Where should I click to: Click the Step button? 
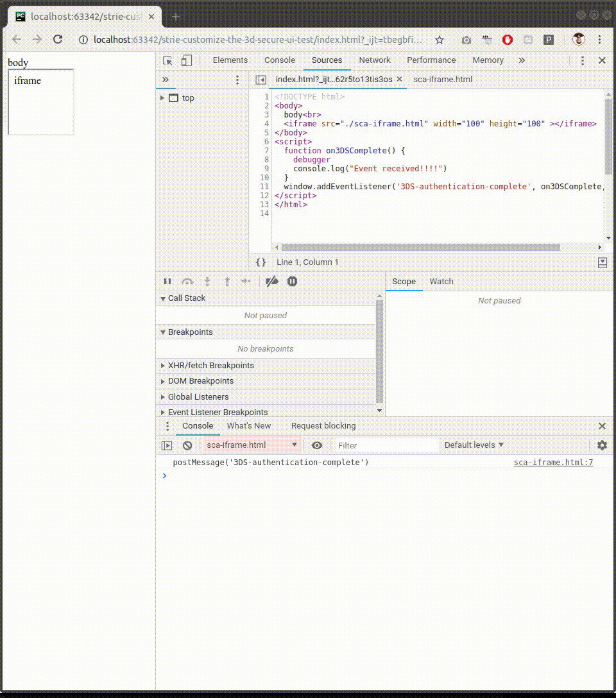(x=246, y=282)
